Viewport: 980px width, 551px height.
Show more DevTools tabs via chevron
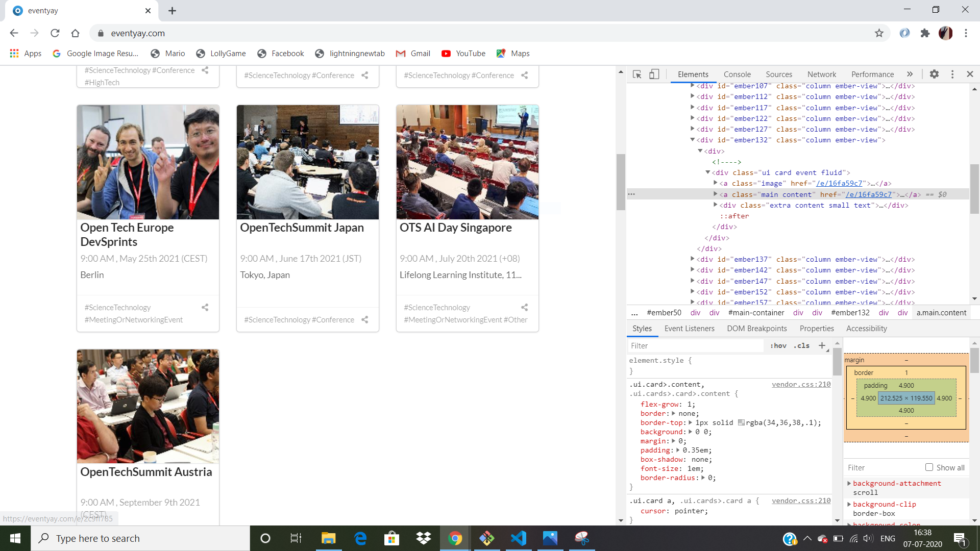910,74
